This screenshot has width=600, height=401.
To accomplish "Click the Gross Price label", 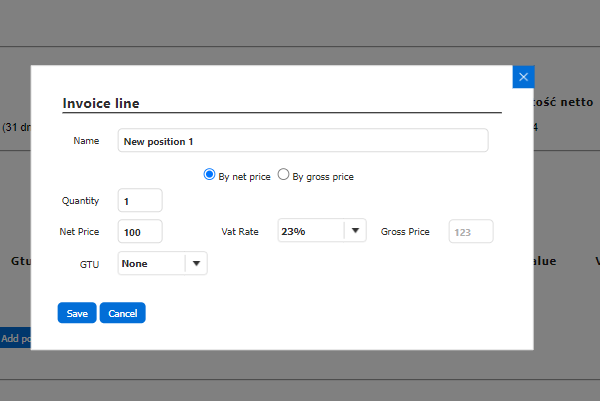I will (x=405, y=232).
